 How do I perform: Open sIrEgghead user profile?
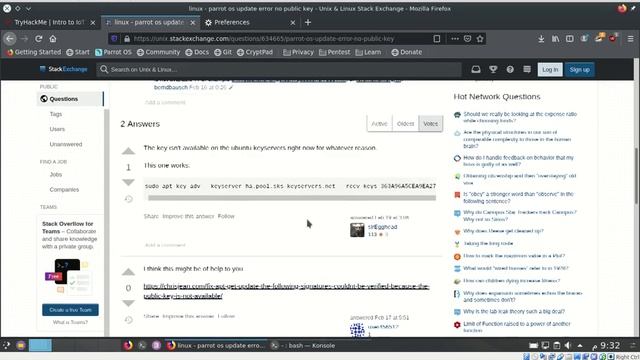point(382,227)
